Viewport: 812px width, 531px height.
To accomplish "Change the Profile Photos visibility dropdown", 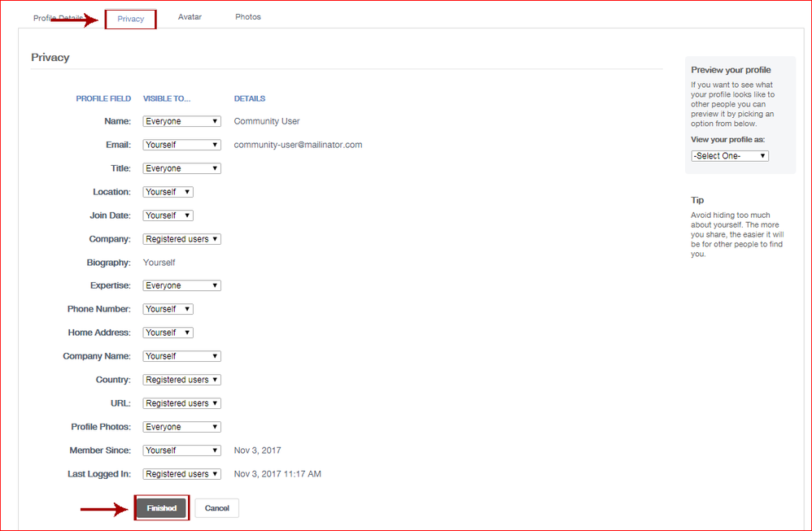I will (x=181, y=427).
